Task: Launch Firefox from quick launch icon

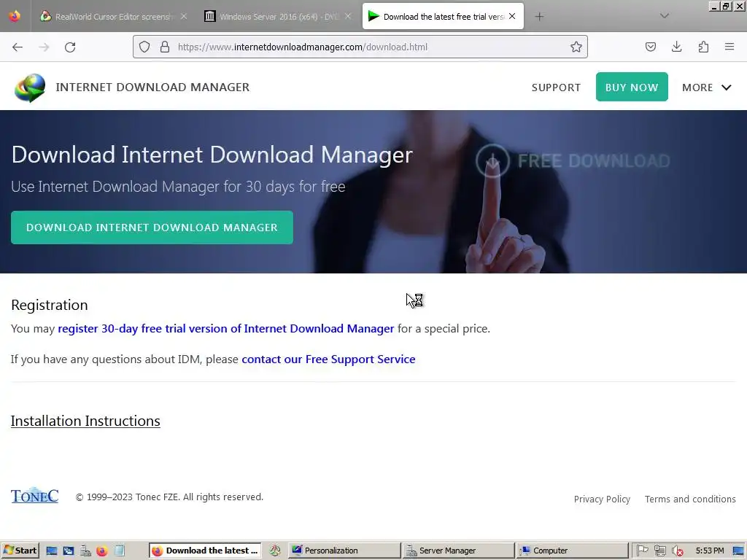Action: (x=102, y=551)
